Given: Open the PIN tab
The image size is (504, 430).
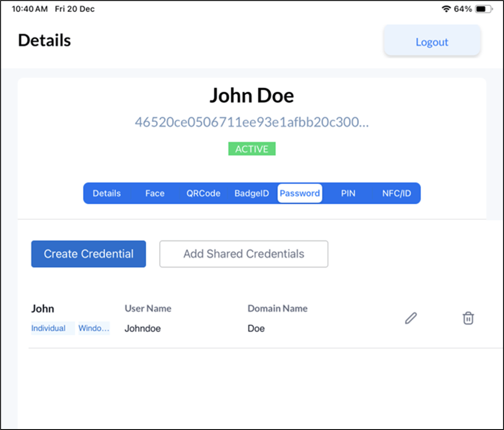Looking at the screenshot, I should click(348, 193).
